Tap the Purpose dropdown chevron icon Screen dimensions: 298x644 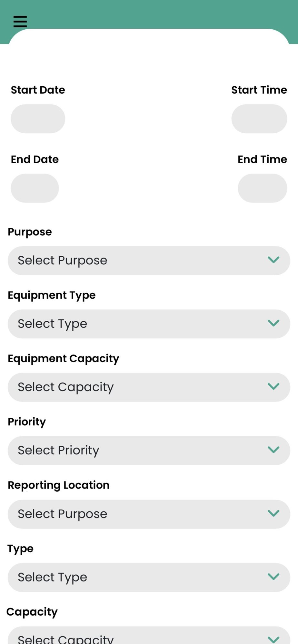click(273, 260)
